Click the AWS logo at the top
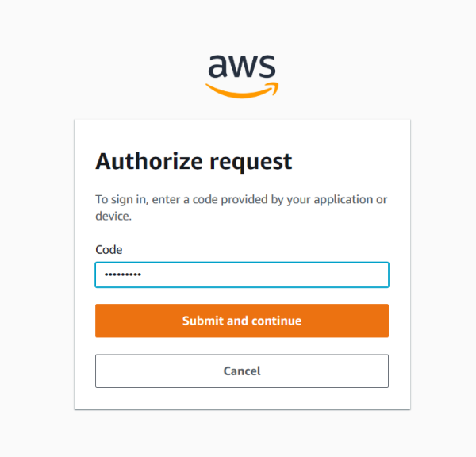This screenshot has height=457, width=476. 241,75
